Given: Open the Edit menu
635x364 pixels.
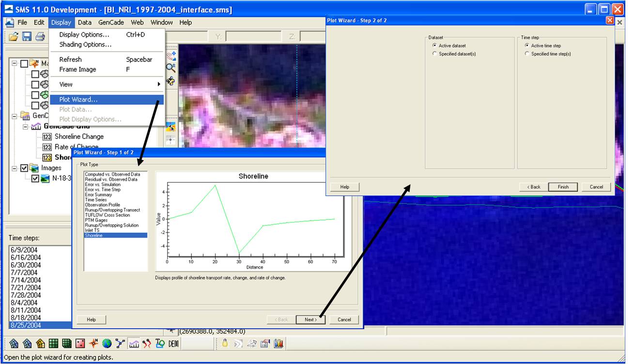Looking at the screenshot, I should pyautogui.click(x=39, y=22).
